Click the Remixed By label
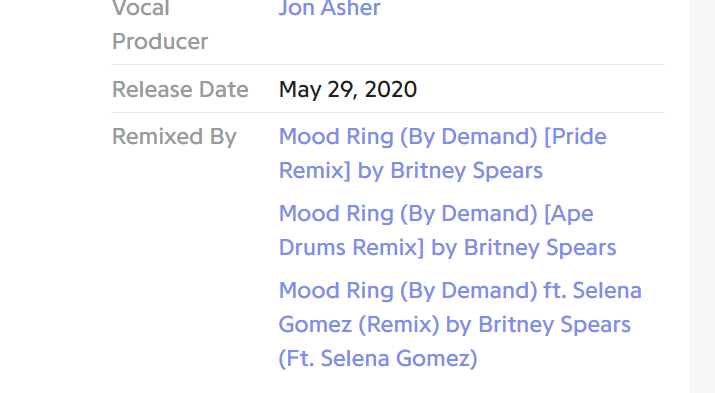This screenshot has height=393, width=715. coord(174,137)
